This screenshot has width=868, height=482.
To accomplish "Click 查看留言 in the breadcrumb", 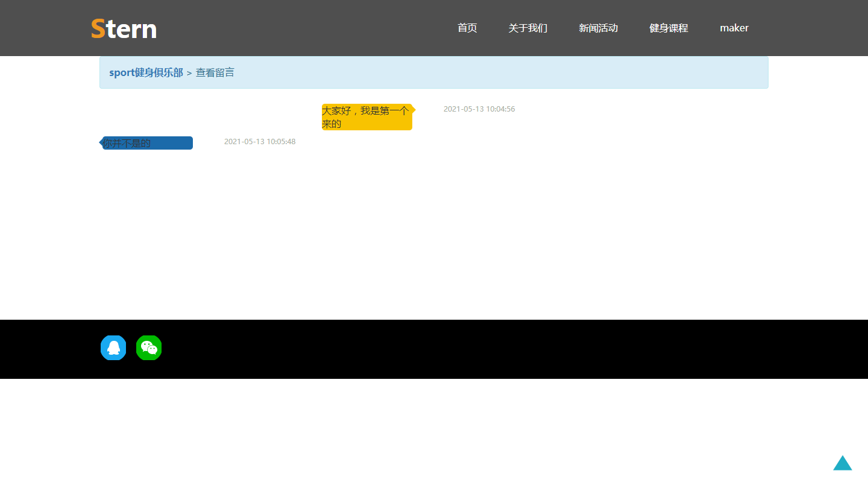I will coord(215,72).
